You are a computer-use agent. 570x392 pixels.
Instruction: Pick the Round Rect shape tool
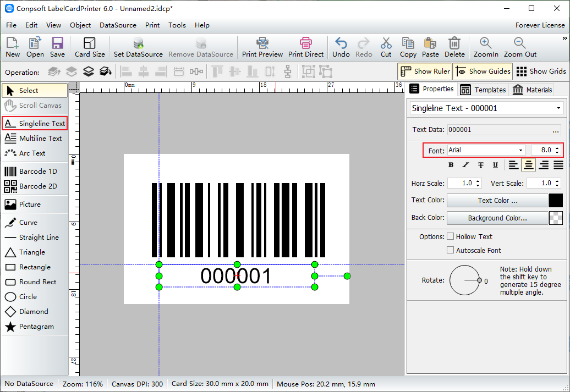[35, 282]
